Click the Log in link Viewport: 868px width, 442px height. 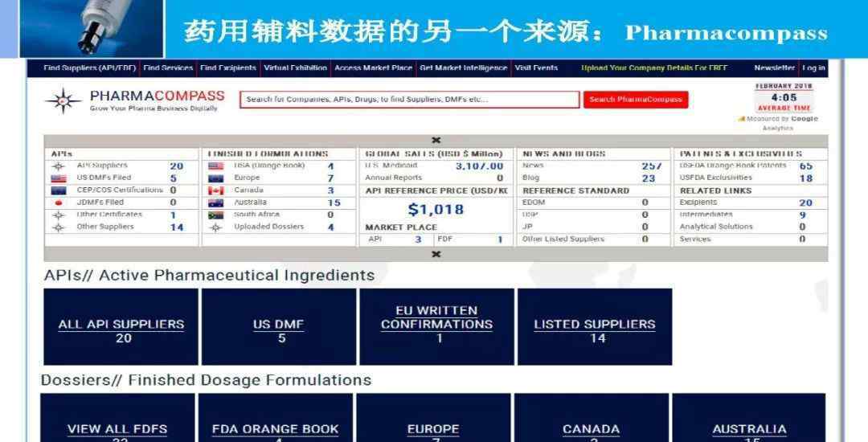coord(813,68)
